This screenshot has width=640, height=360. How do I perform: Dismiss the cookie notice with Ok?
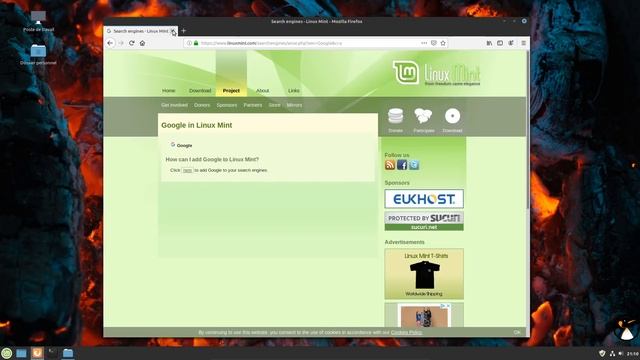(x=517, y=332)
